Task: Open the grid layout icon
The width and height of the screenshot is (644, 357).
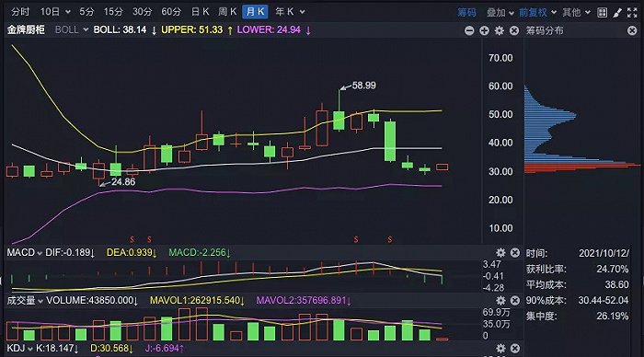Action: (602, 12)
